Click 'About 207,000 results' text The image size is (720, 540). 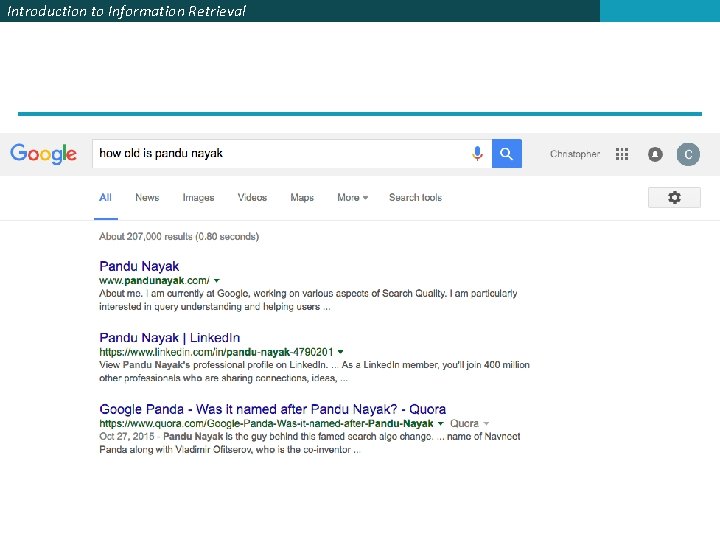(179, 236)
